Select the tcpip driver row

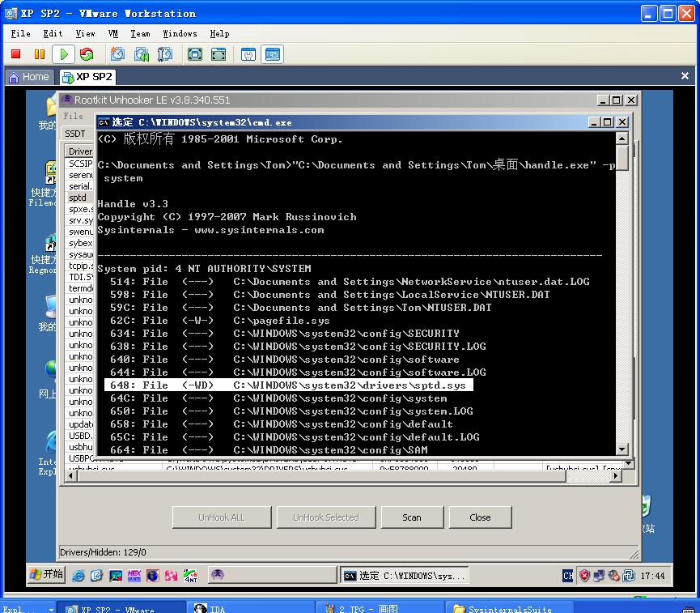tap(79, 266)
